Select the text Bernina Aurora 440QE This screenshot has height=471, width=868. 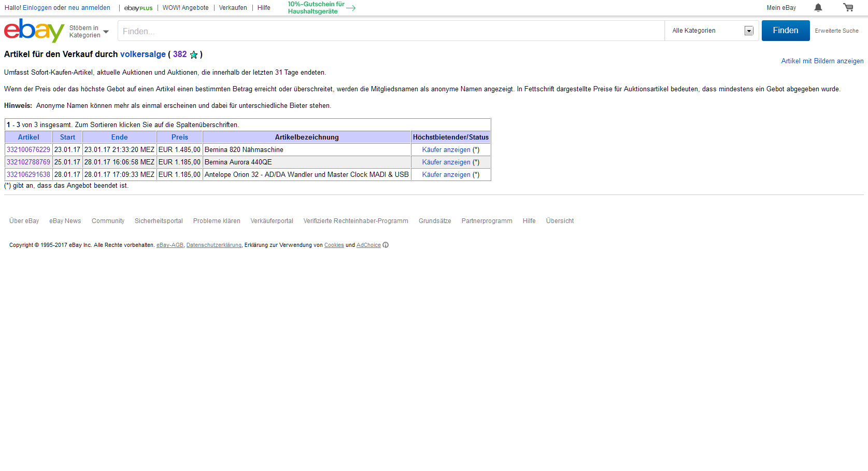click(x=238, y=162)
